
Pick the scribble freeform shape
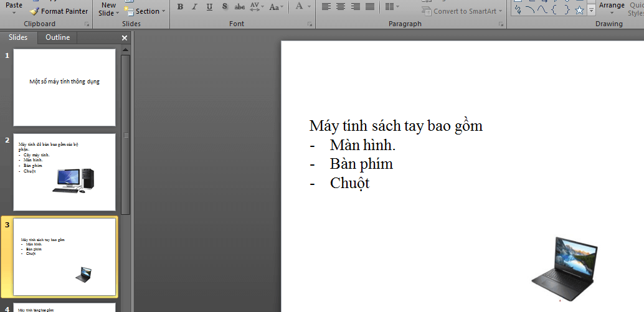point(517,10)
